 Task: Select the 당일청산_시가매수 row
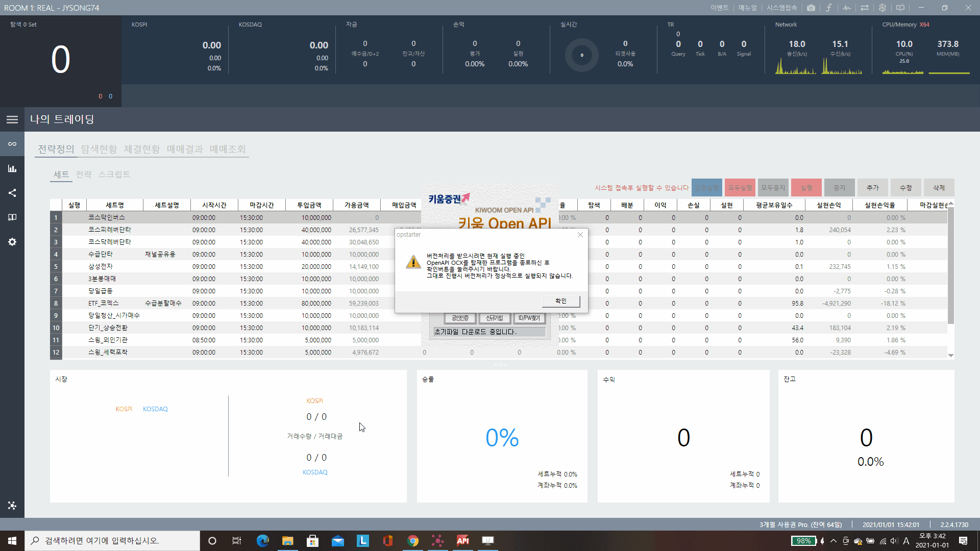pos(499,315)
